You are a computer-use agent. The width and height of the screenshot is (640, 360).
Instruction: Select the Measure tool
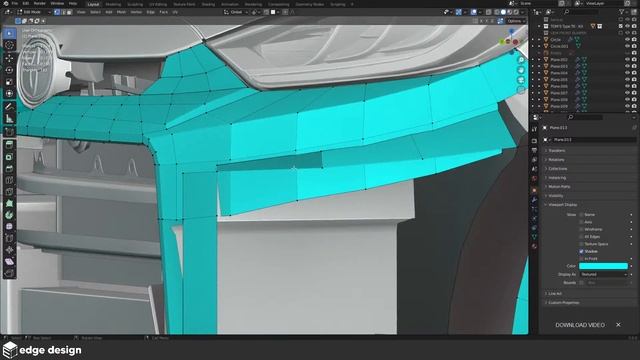[9, 119]
